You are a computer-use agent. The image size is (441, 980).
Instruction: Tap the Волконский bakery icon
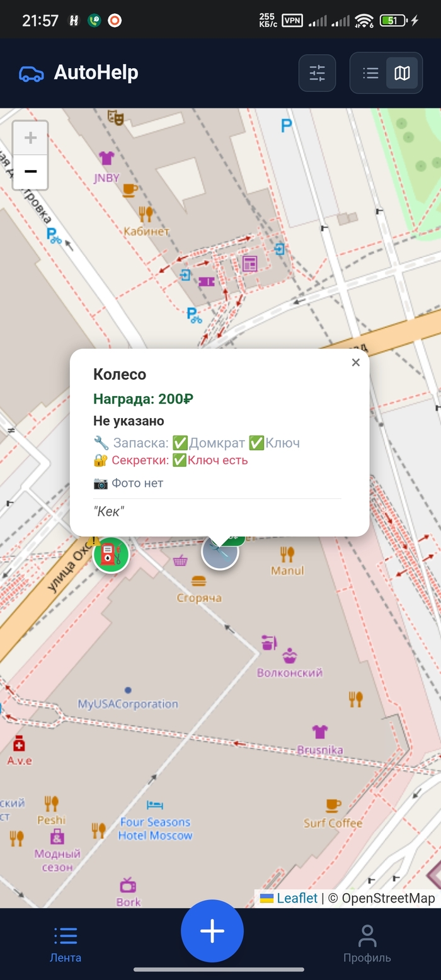click(289, 655)
